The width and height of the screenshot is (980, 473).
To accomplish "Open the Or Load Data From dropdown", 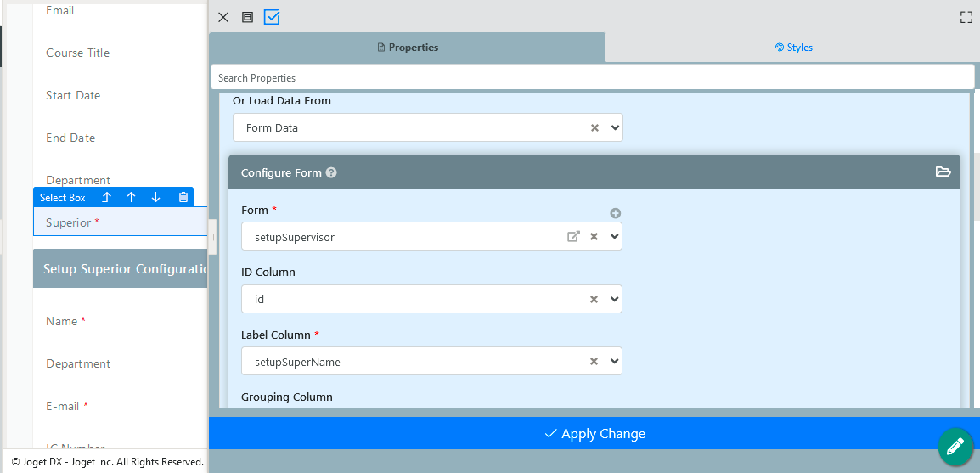I will pyautogui.click(x=616, y=128).
